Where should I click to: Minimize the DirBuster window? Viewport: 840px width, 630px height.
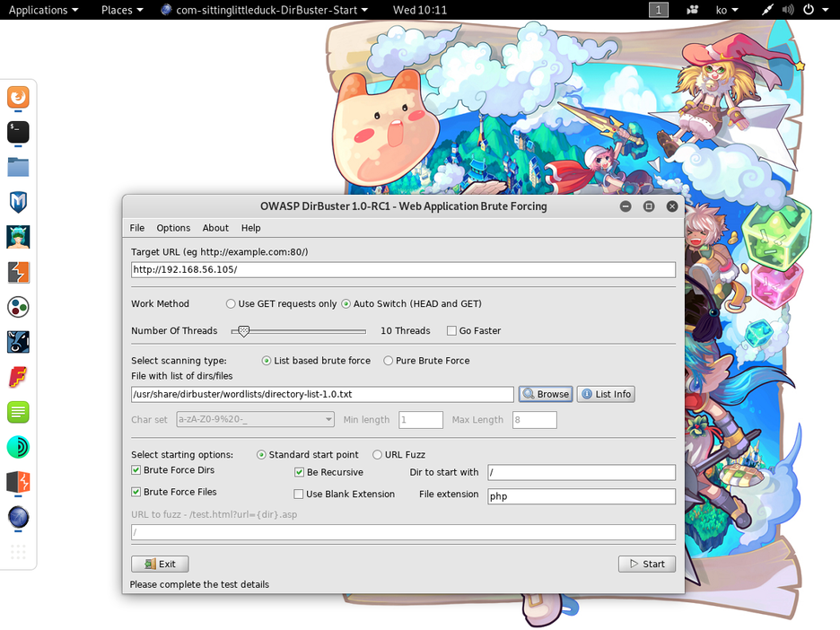(x=626, y=206)
